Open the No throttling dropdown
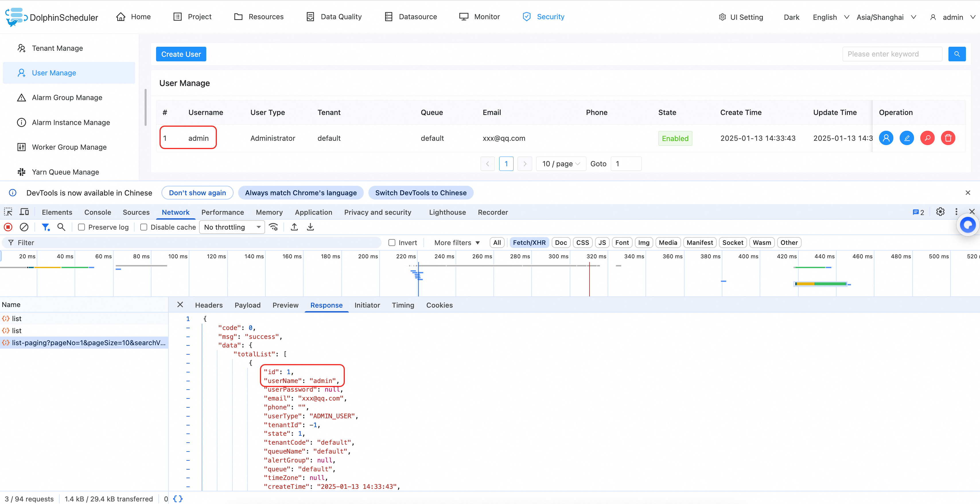The width and height of the screenshot is (980, 504). [232, 227]
